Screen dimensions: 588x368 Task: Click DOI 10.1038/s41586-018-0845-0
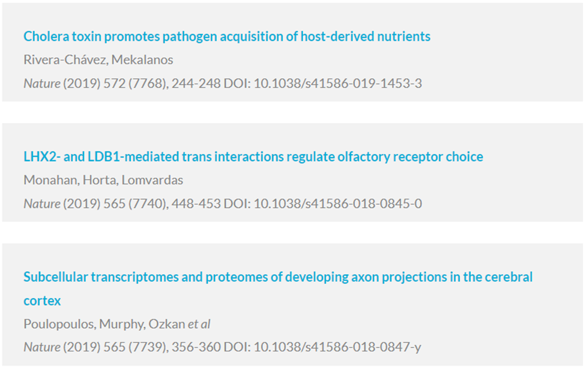[338, 204]
